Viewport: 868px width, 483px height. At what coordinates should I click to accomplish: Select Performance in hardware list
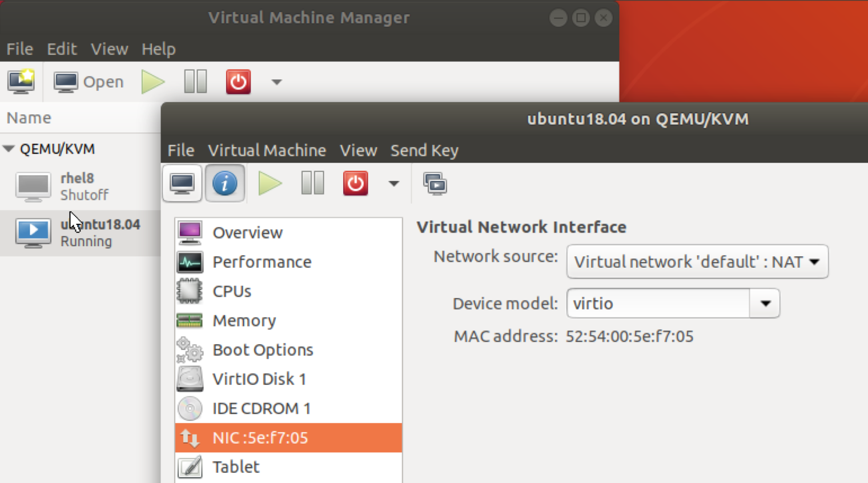pyautogui.click(x=288, y=262)
